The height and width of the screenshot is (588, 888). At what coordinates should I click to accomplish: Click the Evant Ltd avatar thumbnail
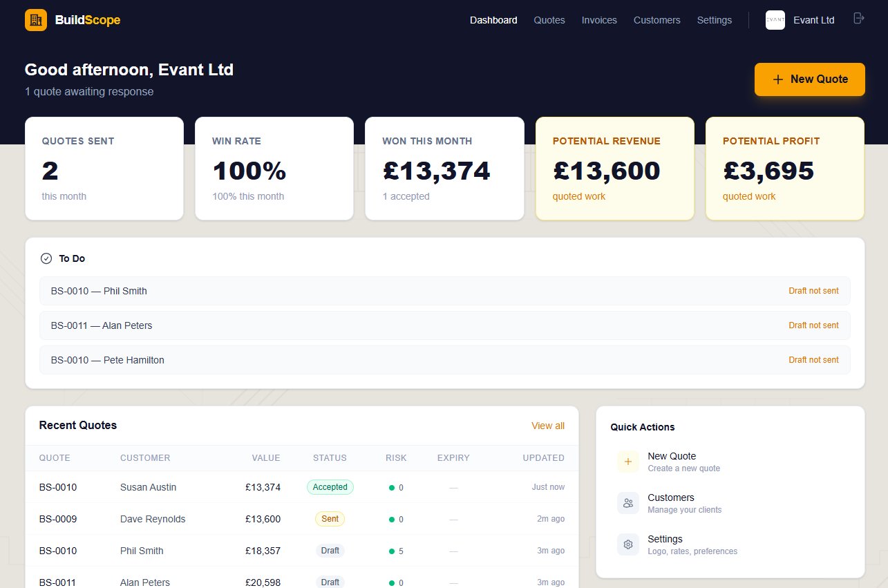click(x=775, y=20)
